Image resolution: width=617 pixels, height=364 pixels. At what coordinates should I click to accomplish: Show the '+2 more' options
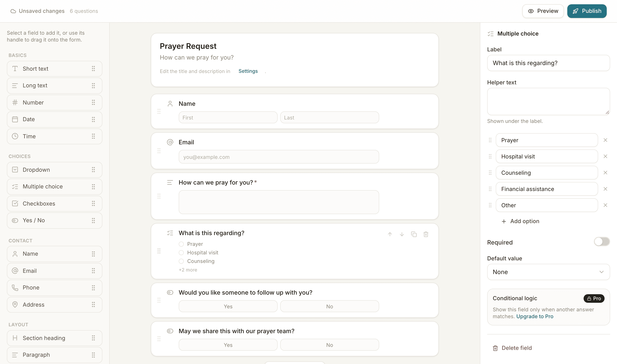pyautogui.click(x=188, y=270)
